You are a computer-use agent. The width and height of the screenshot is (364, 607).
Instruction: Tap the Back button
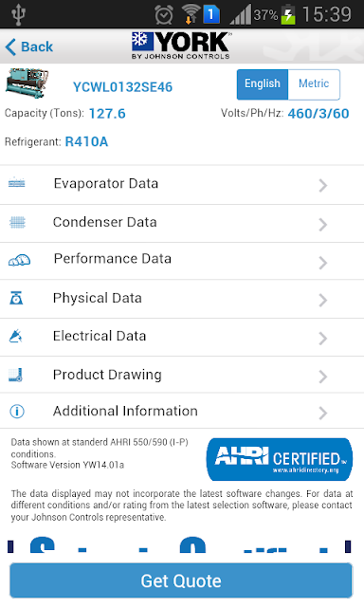(29, 46)
